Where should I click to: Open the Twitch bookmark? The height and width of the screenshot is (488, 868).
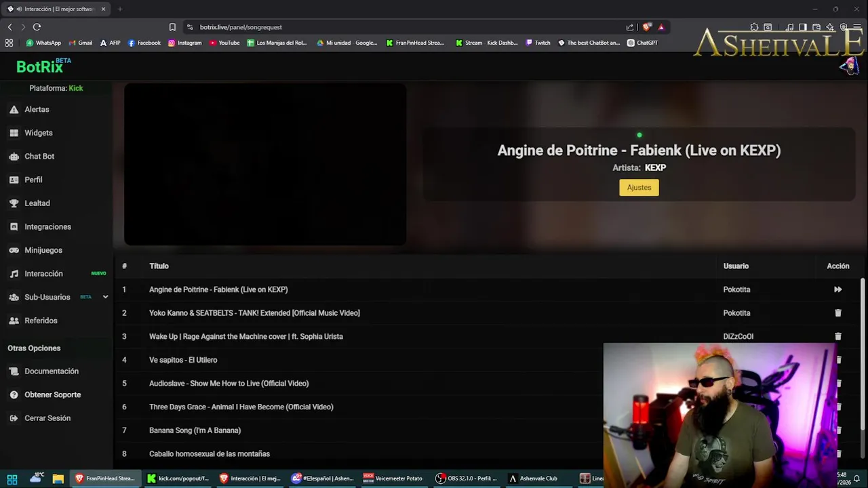tap(538, 43)
